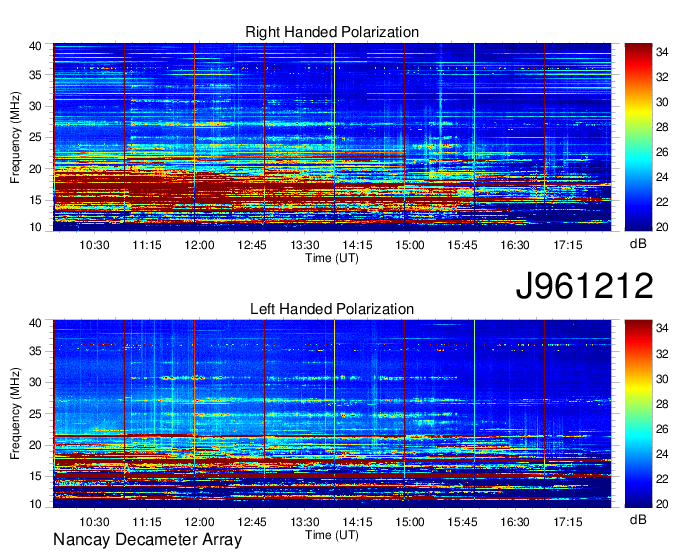The height and width of the screenshot is (552, 680).
Task: Click the 40 MHz tick on Left Handed plot
Action: (35, 323)
